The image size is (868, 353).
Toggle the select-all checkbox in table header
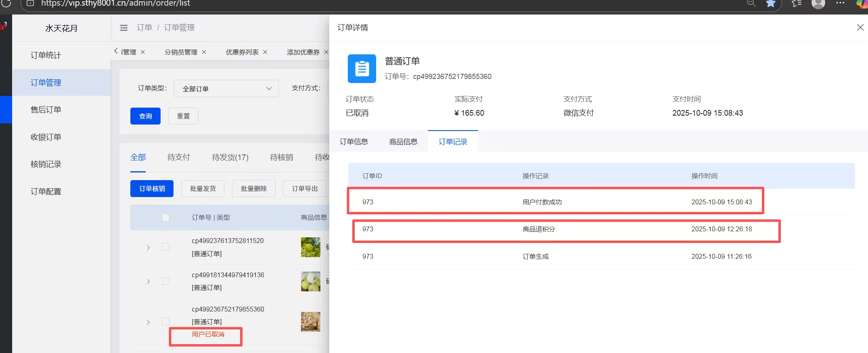165,218
